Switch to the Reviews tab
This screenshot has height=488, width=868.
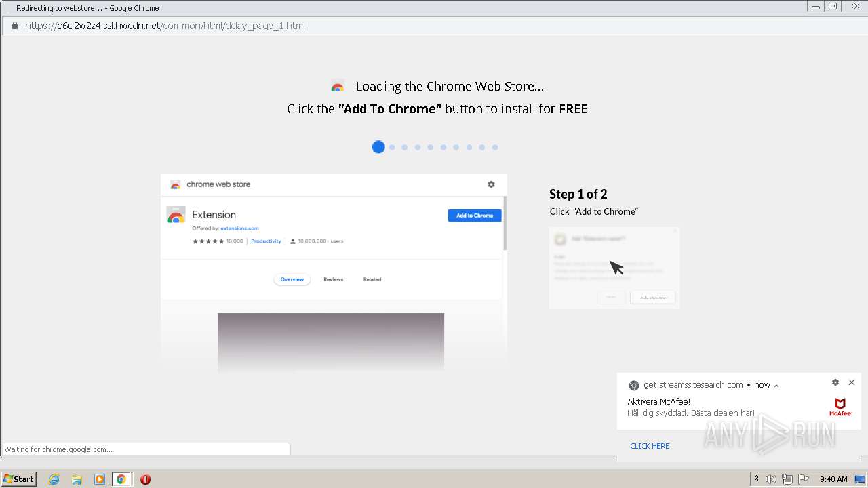tap(333, 279)
